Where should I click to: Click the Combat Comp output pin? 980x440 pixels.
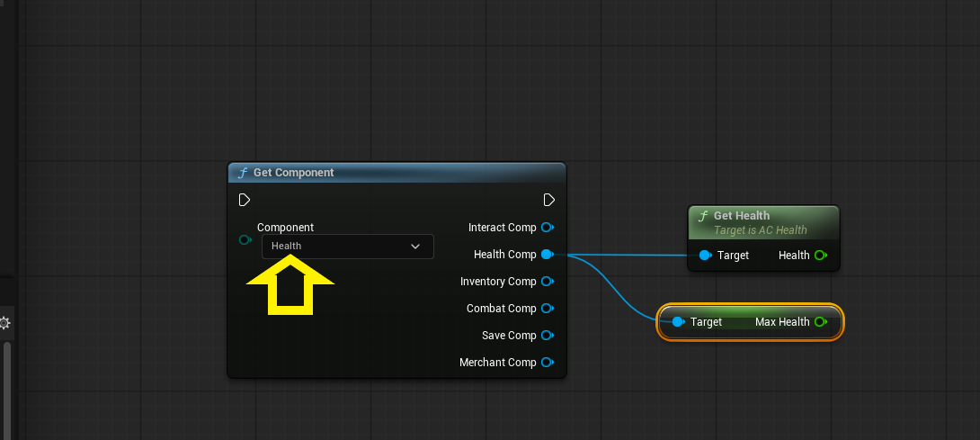pyautogui.click(x=548, y=308)
